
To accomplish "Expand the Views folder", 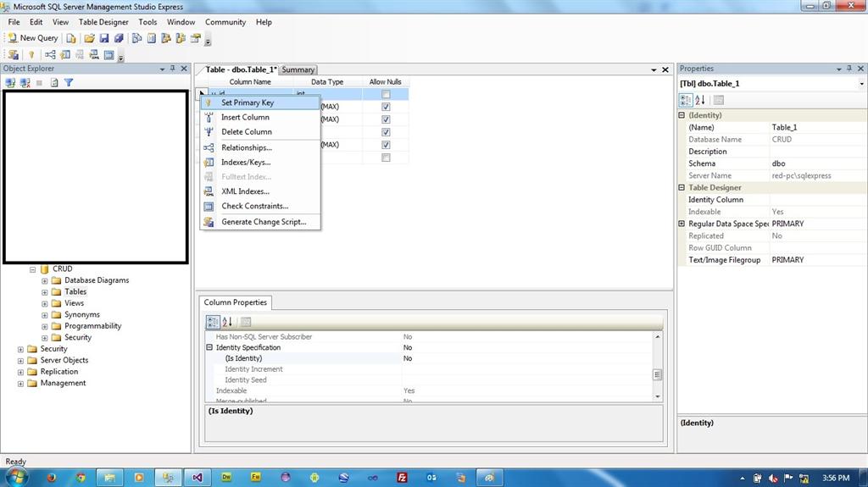I will (44, 304).
